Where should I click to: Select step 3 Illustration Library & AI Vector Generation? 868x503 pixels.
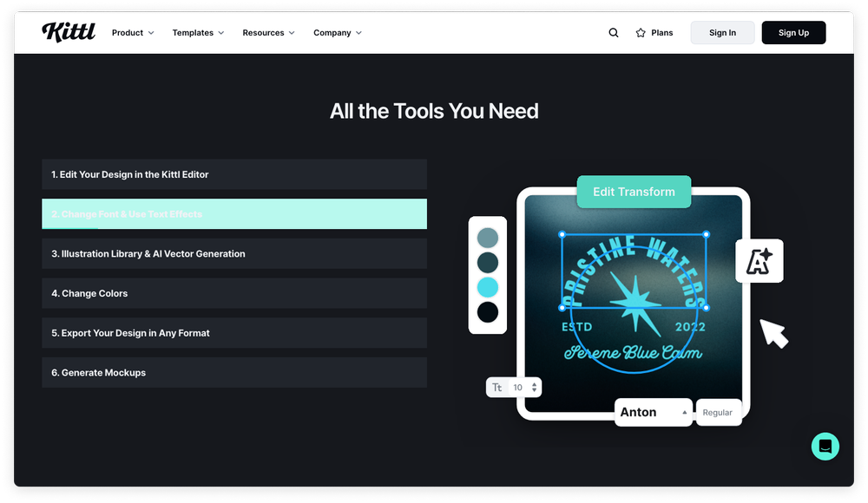[x=233, y=253]
